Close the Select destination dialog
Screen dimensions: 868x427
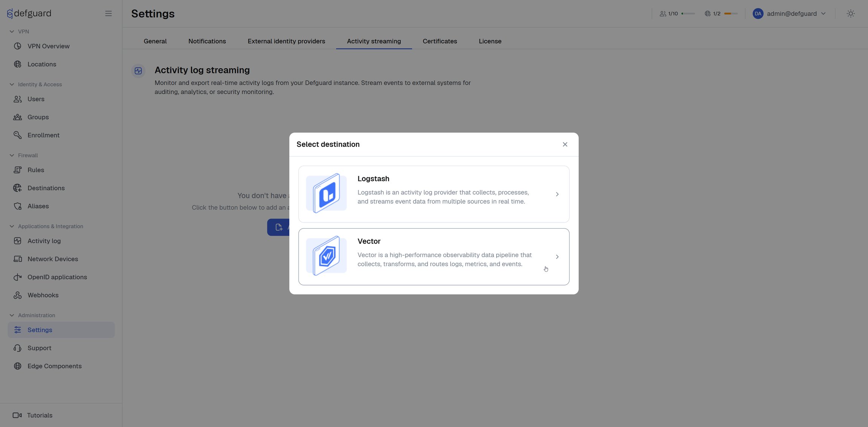pyautogui.click(x=565, y=145)
